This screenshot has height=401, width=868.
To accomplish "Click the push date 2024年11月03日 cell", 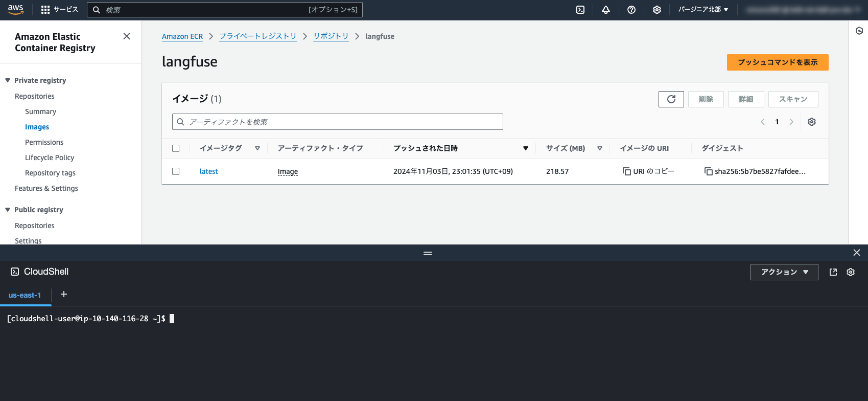I will pyautogui.click(x=453, y=171).
